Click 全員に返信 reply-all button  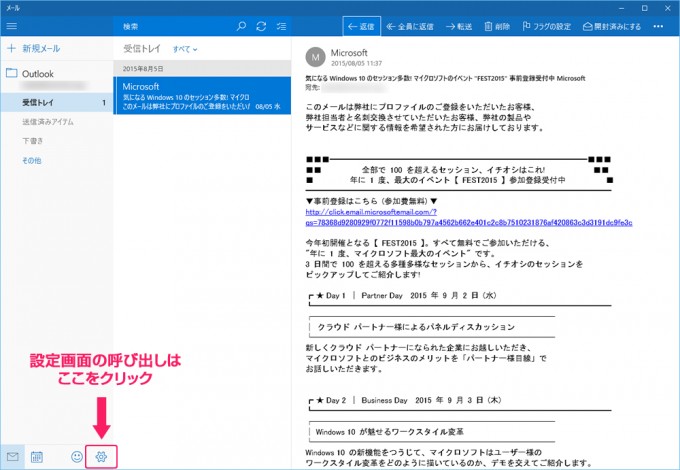click(410, 26)
